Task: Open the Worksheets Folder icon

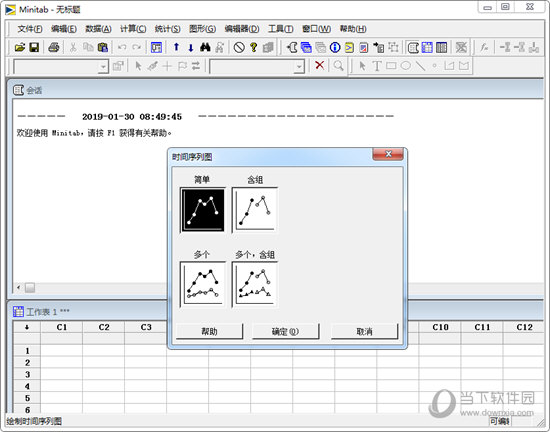Action: [306, 47]
